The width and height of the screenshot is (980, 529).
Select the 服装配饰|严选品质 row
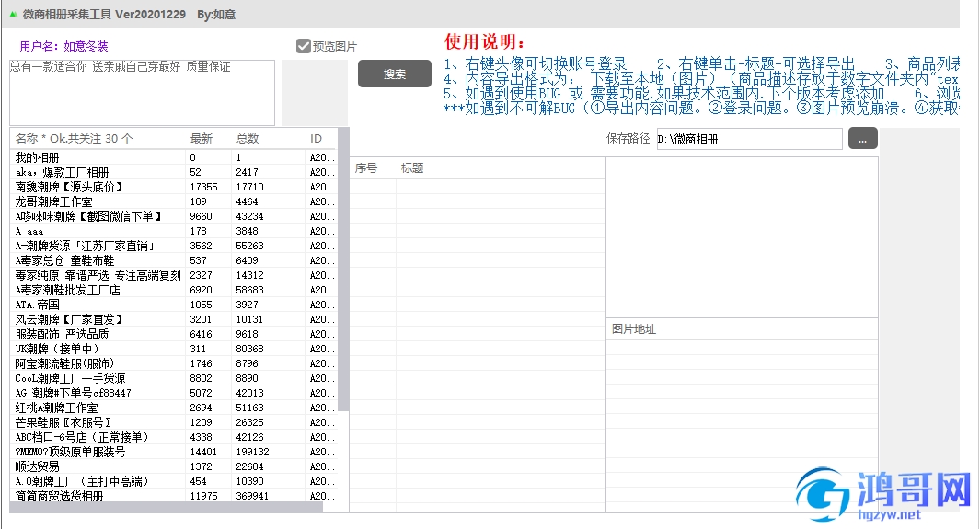(x=174, y=334)
